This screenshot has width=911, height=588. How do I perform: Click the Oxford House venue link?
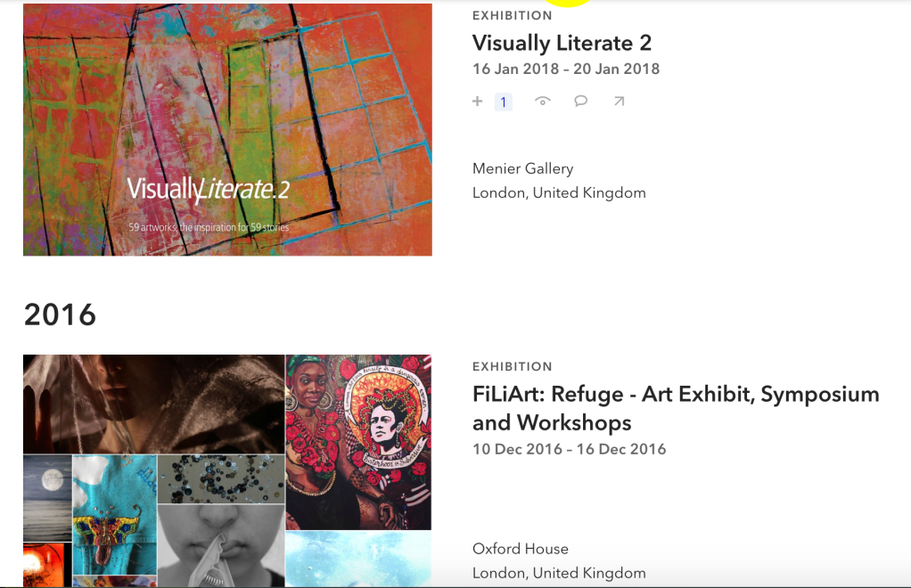(521, 549)
